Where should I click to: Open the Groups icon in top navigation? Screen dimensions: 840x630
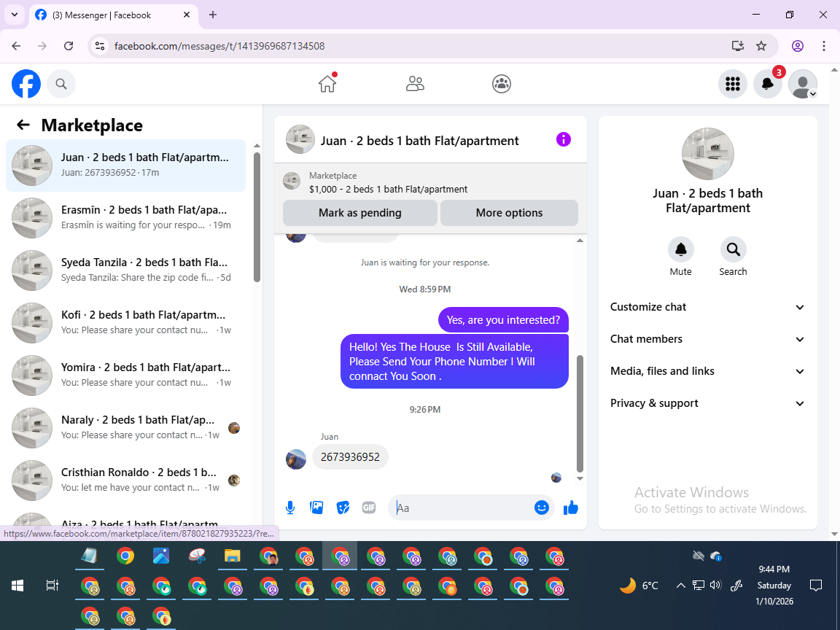coord(502,84)
